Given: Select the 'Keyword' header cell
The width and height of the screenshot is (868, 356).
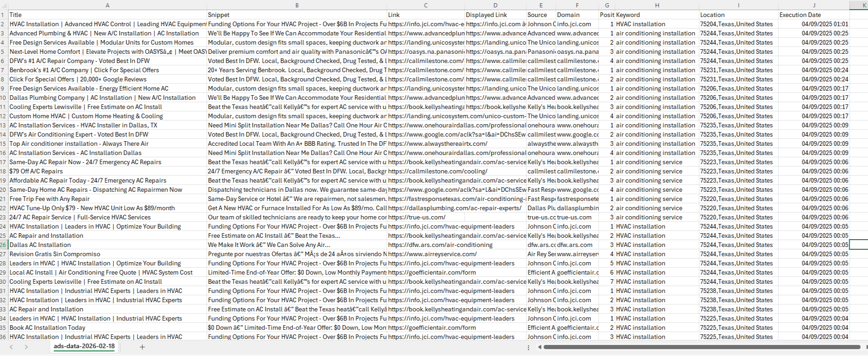Looking at the screenshot, I should coord(628,15).
